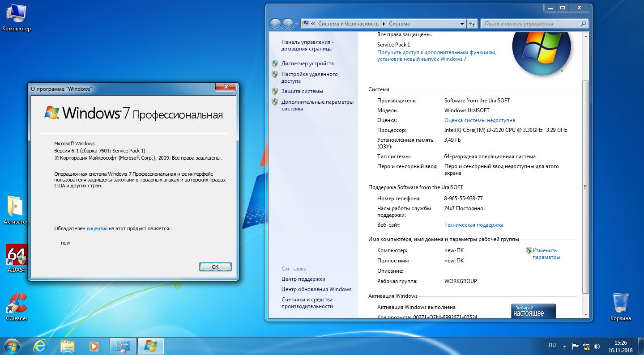Image resolution: width=644 pixels, height=355 pixels.
Task: Click the 3,49 ГБ memory value
Action: pyautogui.click(x=452, y=140)
